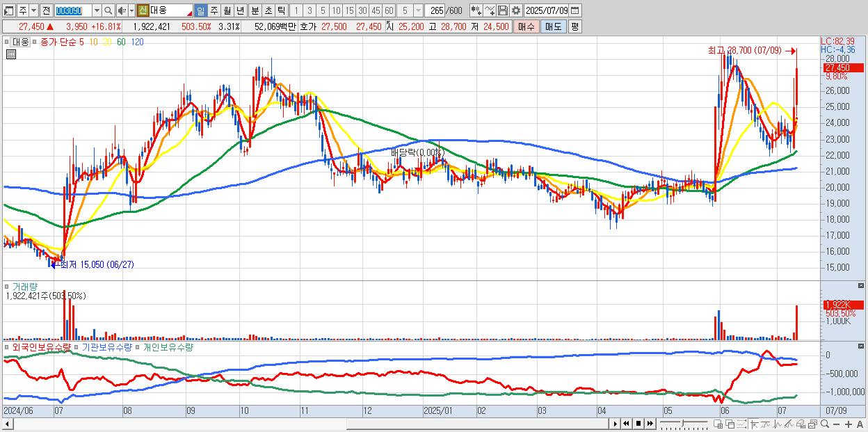
Task: Click the date field 2025/07/09
Action: pyautogui.click(x=546, y=10)
